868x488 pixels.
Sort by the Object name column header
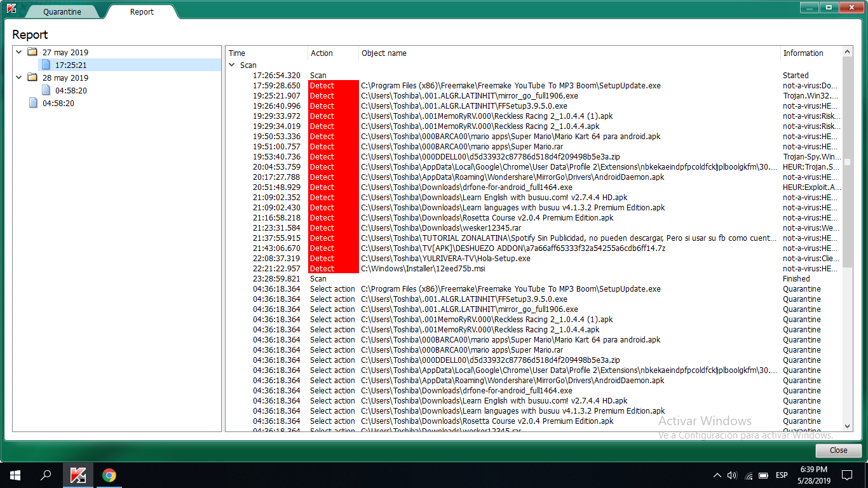[569, 53]
